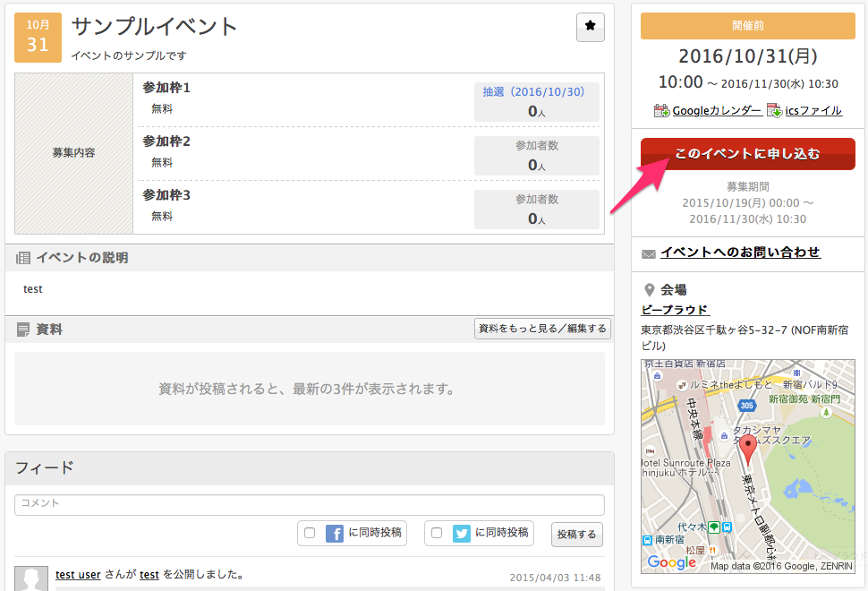The image size is (868, 591).
Task: Click the test user avatar thumbnail
Action: (x=31, y=578)
